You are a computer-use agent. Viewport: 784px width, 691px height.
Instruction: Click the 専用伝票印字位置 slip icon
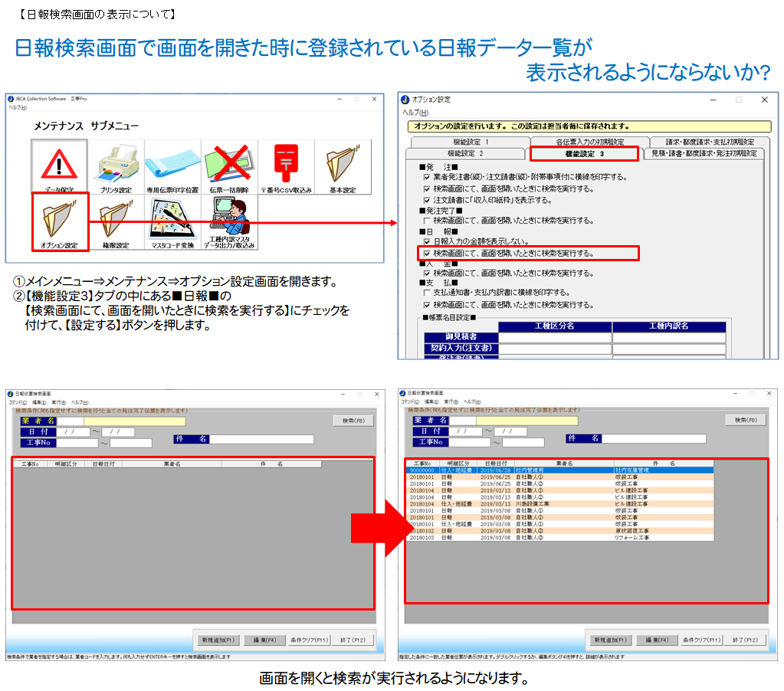[172, 165]
